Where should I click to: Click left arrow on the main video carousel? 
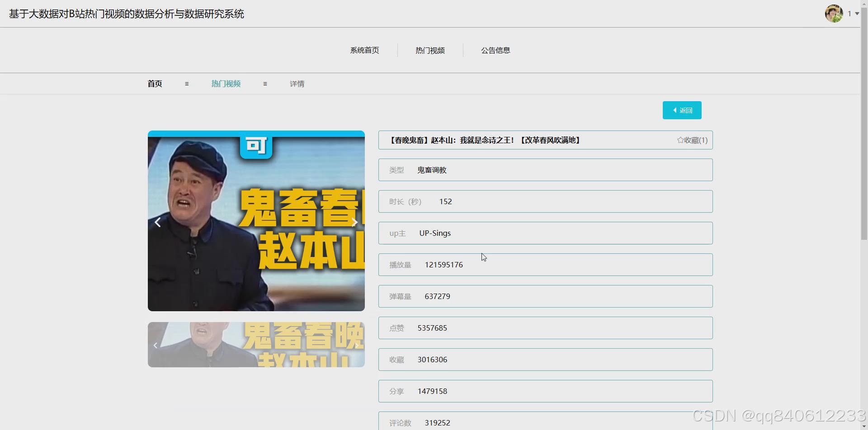[x=158, y=222]
